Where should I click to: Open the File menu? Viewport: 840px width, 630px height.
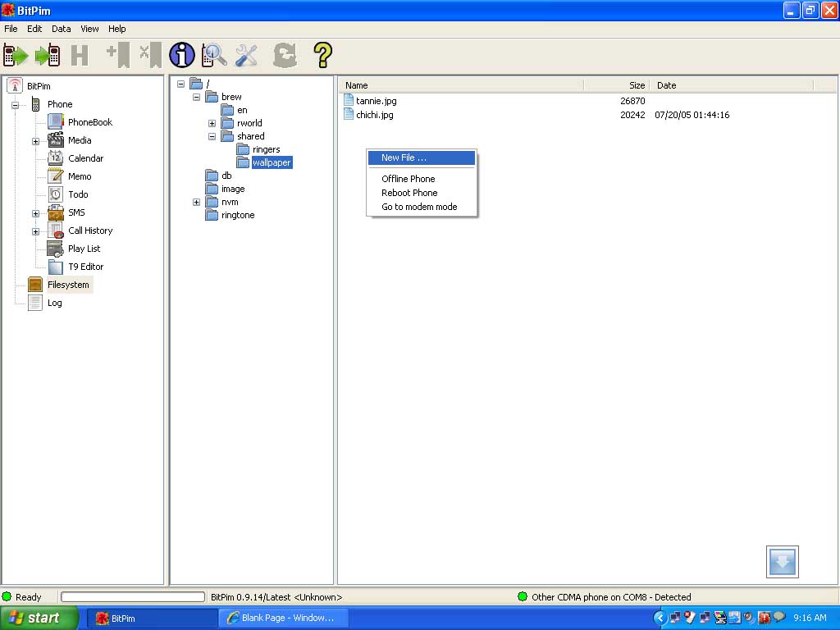pyautogui.click(x=11, y=29)
